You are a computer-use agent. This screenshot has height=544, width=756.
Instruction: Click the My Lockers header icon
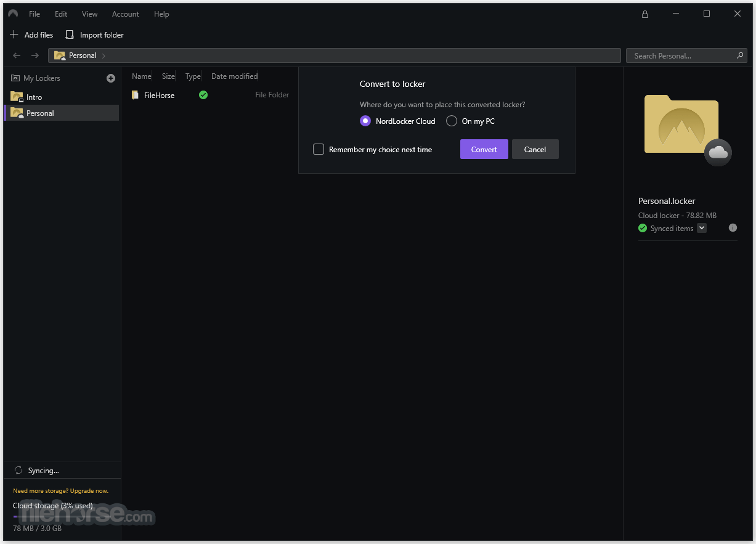[x=15, y=78]
